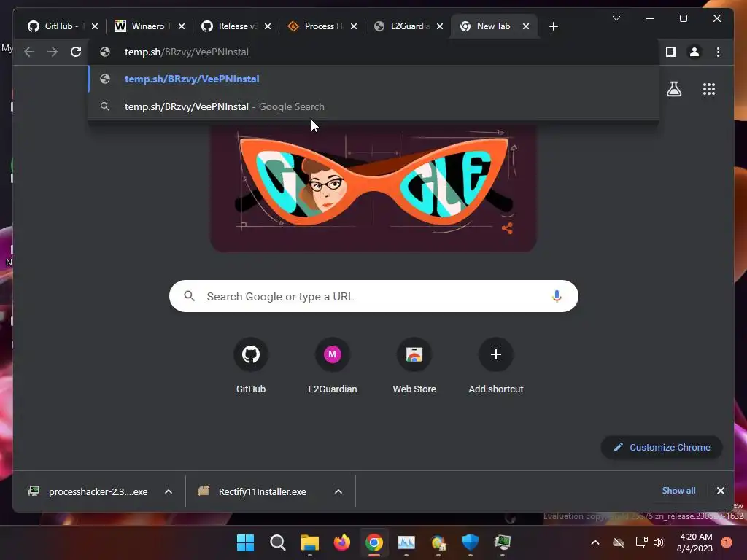
Task: Open the volume control in system tray
Action: 659,542
